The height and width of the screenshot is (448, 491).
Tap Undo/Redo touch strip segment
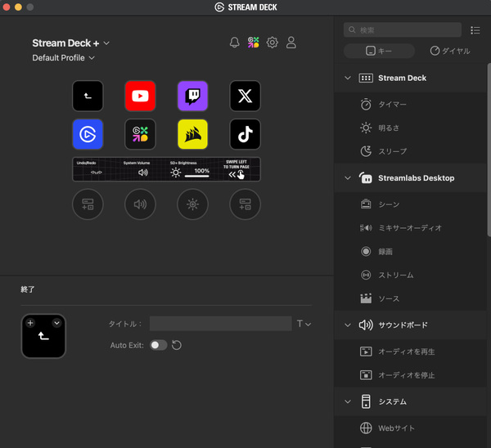[x=96, y=169]
